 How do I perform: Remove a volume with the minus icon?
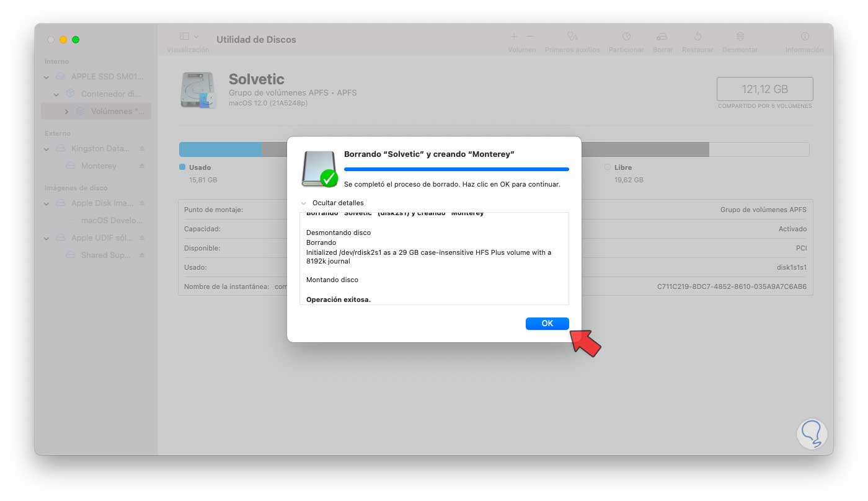pyautogui.click(x=530, y=37)
